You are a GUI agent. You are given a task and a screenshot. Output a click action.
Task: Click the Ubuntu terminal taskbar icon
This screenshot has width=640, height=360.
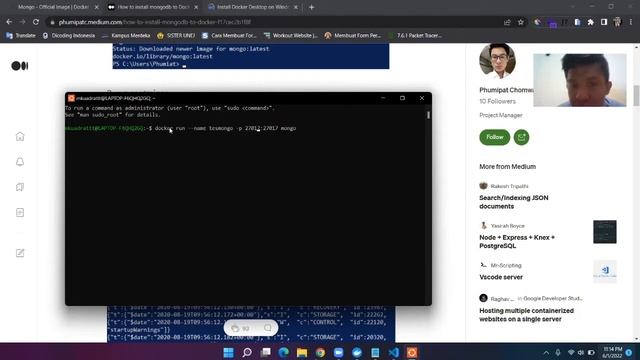tap(412, 352)
